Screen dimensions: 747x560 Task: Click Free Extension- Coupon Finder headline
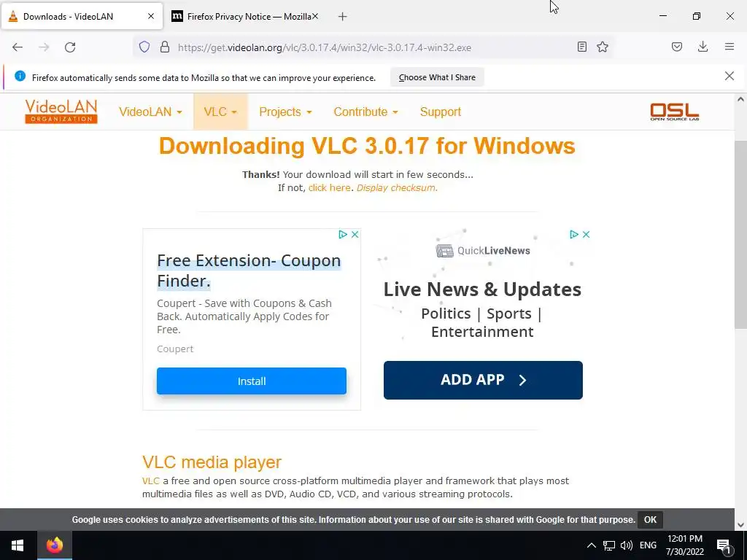249,271
